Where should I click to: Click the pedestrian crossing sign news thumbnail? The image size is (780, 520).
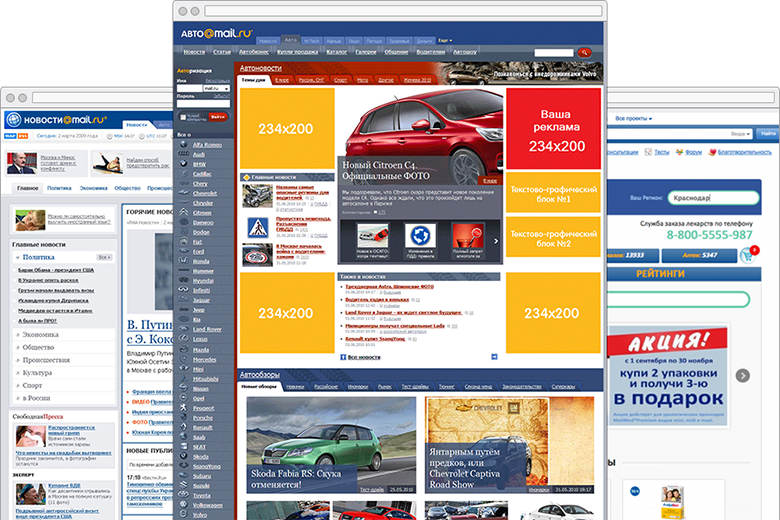258,227
